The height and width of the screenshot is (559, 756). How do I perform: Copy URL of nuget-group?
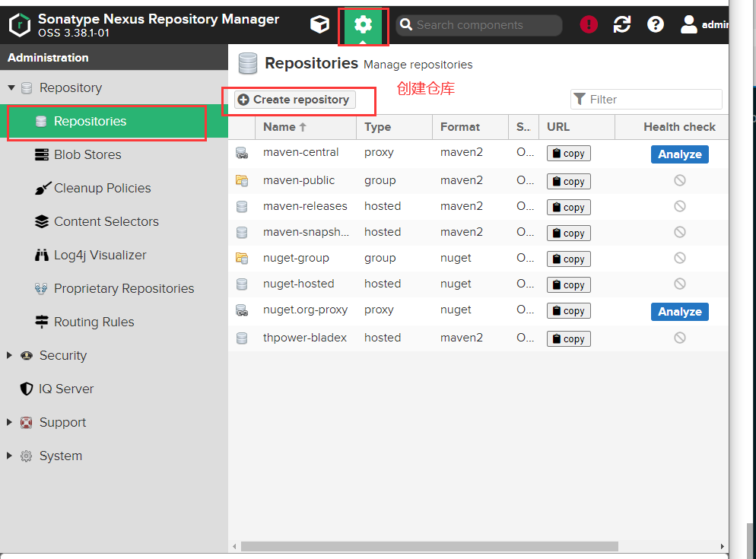(x=568, y=259)
